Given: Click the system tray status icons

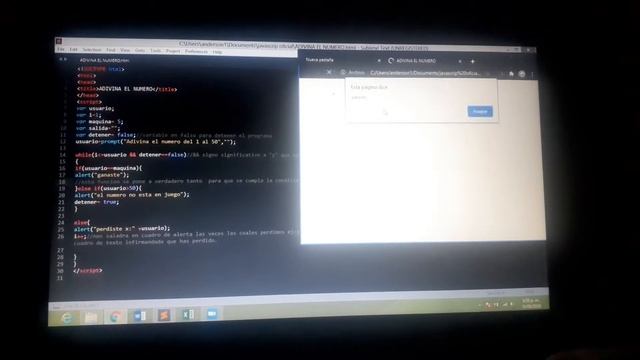Looking at the screenshot, I should click(x=498, y=304).
